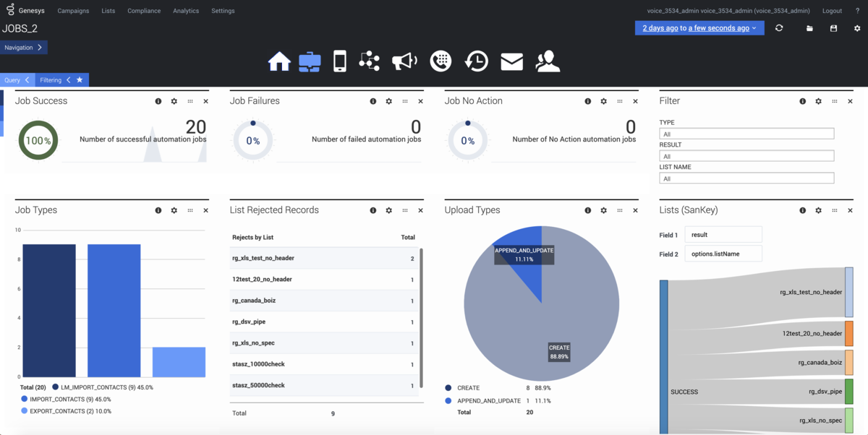
Task: Open the phone dial pad dashboard icon
Action: tap(441, 61)
